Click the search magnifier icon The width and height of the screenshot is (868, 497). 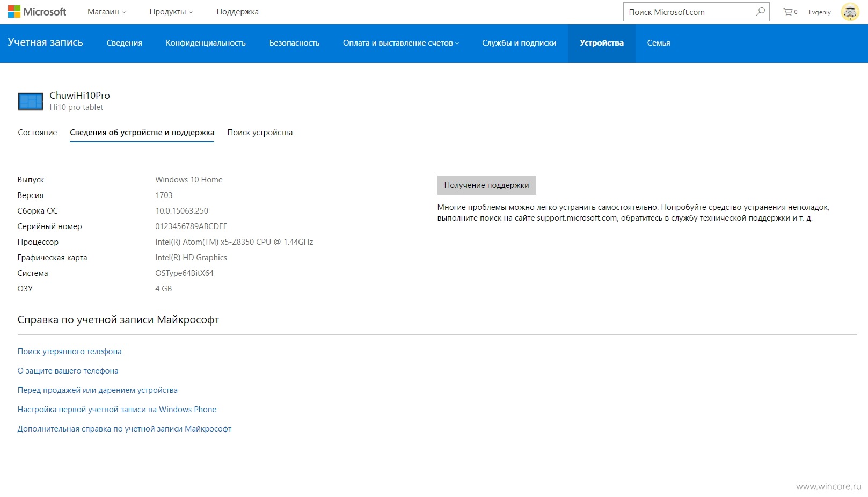[x=760, y=12]
